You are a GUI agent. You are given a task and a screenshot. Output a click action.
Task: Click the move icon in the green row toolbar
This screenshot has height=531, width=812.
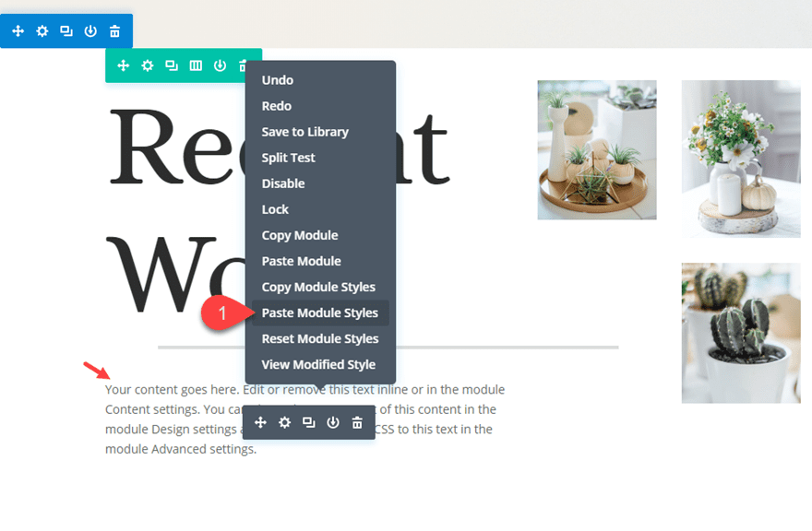(x=123, y=65)
